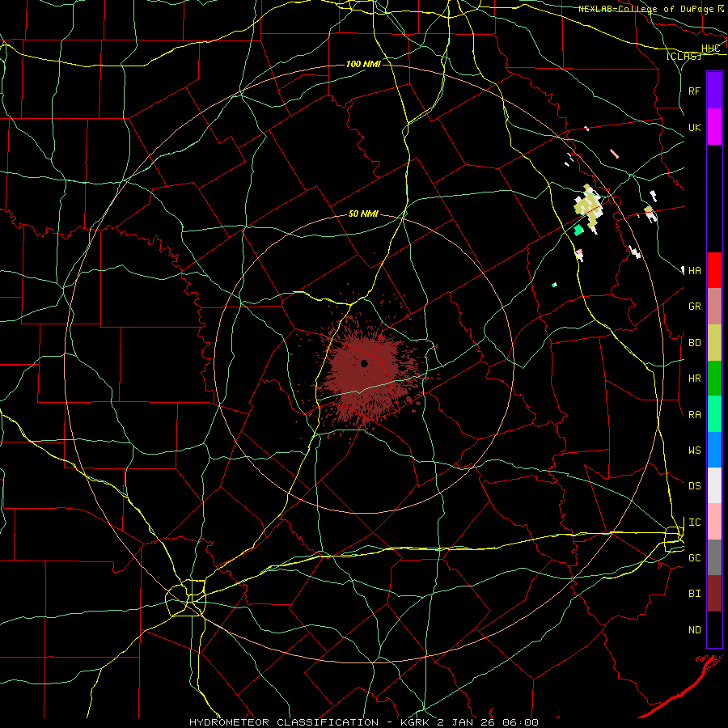The image size is (728, 728).
Task: Click the BI legend label
Action: [695, 594]
